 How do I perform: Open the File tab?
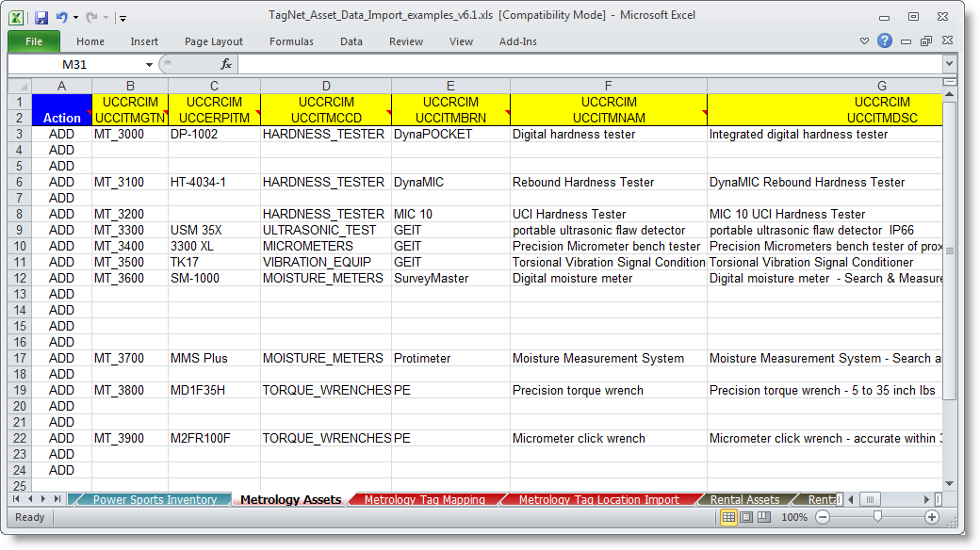click(34, 41)
